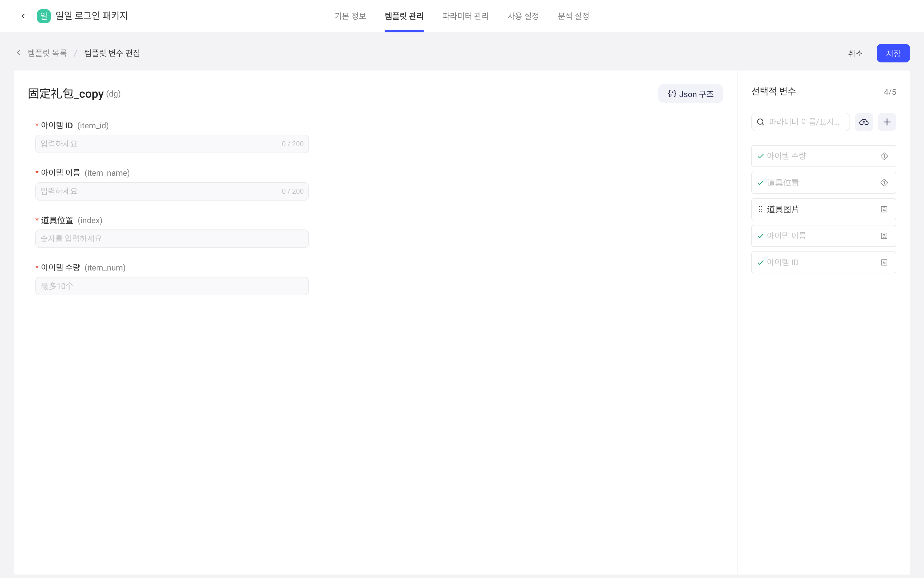Image resolution: width=924 pixels, height=578 pixels.
Task: Select the unchecked 道具图片 variable
Action: [x=824, y=209]
